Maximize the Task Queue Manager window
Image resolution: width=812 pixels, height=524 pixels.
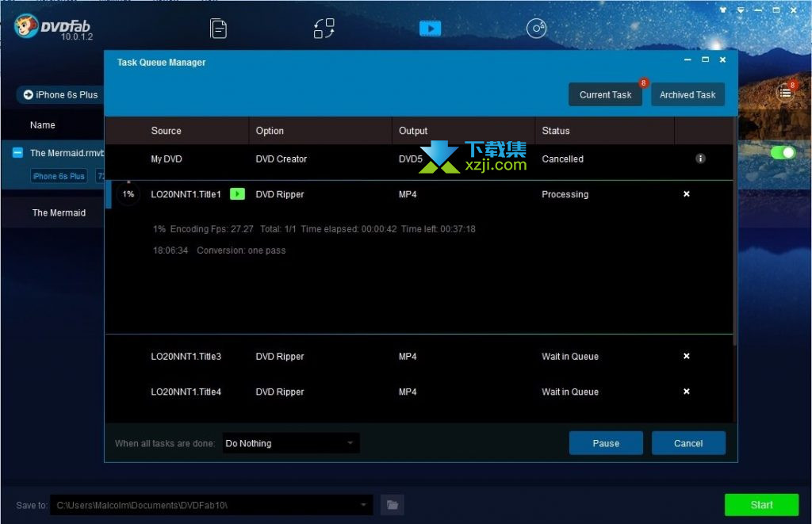(x=705, y=59)
